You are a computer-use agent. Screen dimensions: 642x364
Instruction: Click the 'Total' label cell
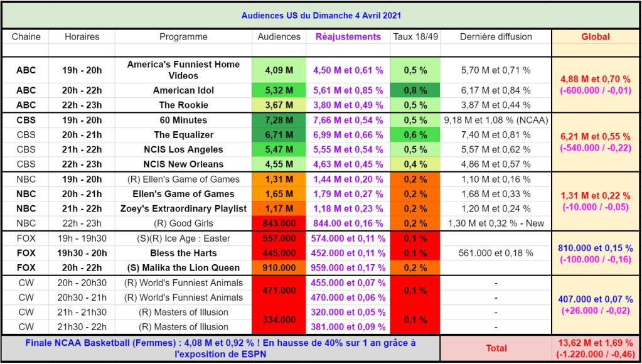496,348
